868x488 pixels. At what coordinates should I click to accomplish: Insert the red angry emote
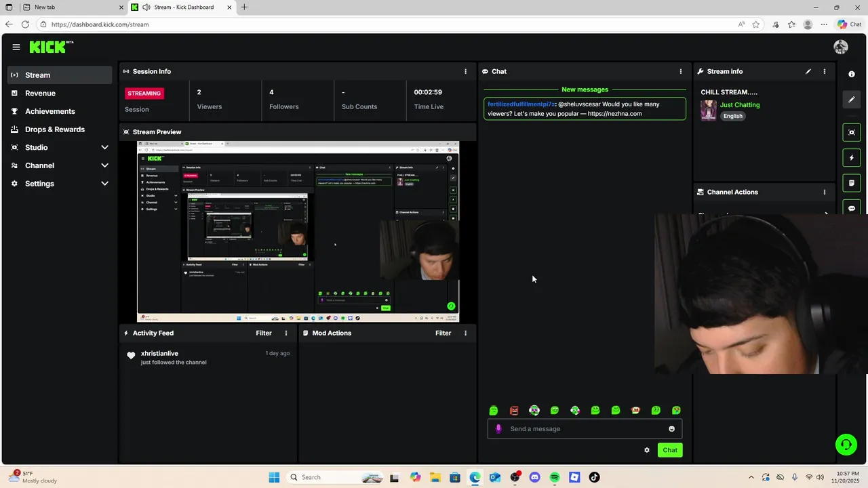tap(514, 410)
